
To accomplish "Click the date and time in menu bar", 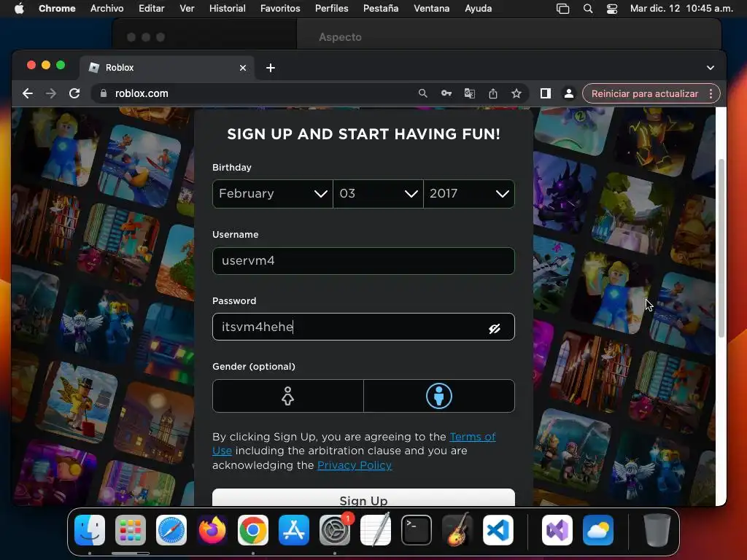I will point(681,8).
